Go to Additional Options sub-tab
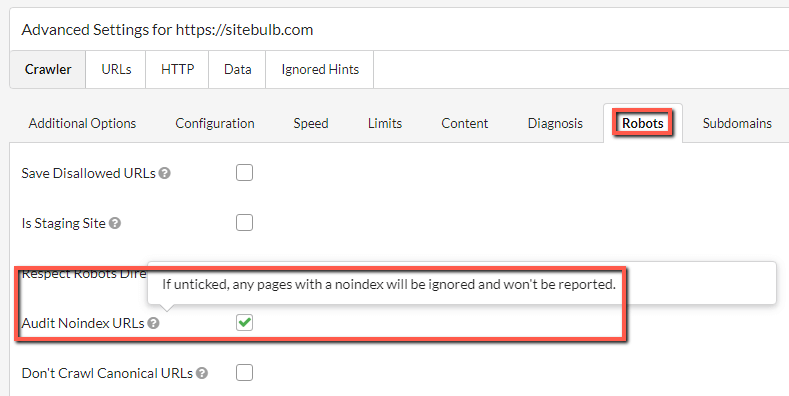Image resolution: width=789 pixels, height=396 pixels. pos(83,123)
